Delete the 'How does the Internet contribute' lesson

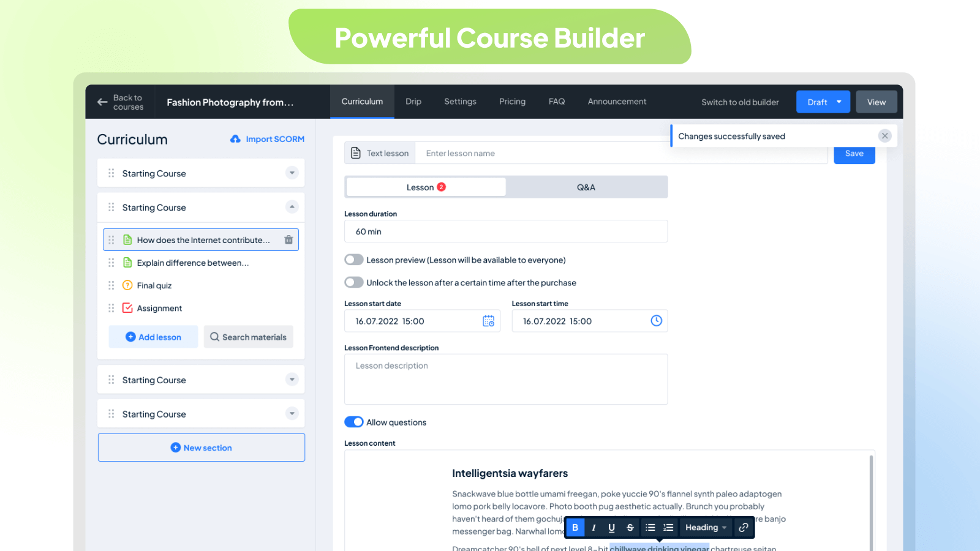[x=288, y=240]
